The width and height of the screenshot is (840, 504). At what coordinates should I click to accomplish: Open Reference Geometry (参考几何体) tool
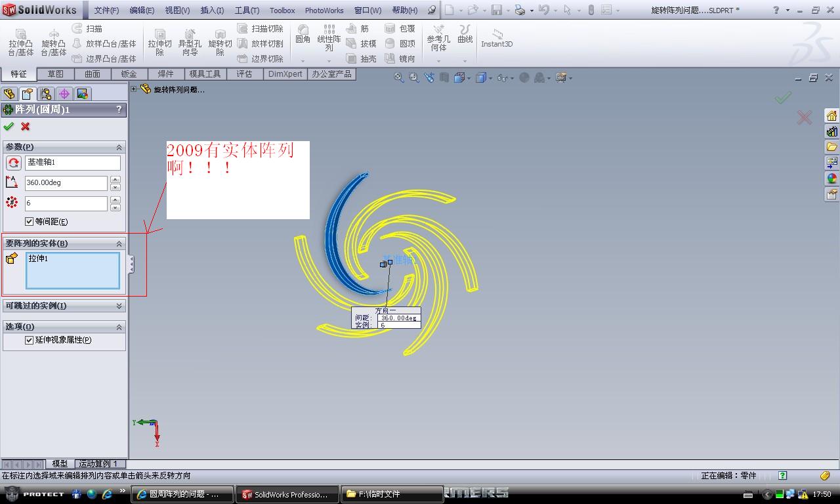pos(438,38)
